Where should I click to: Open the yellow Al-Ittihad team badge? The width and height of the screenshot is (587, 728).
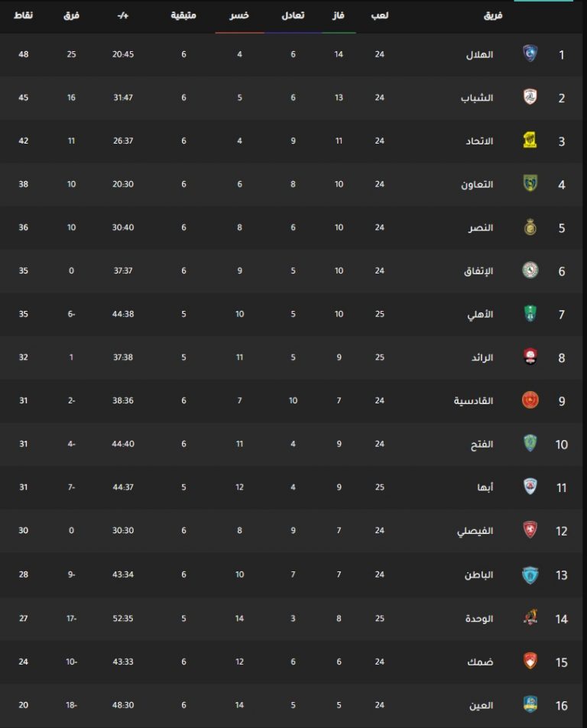[530, 141]
